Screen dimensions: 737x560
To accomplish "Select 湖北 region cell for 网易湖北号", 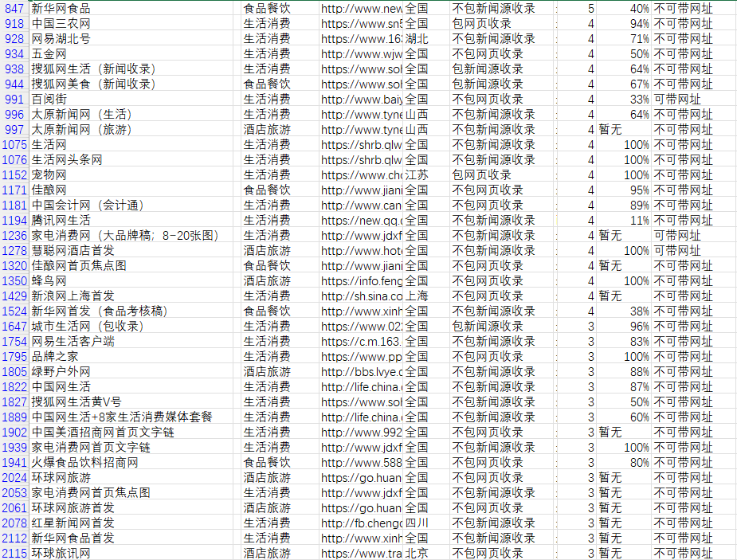I will [417, 39].
